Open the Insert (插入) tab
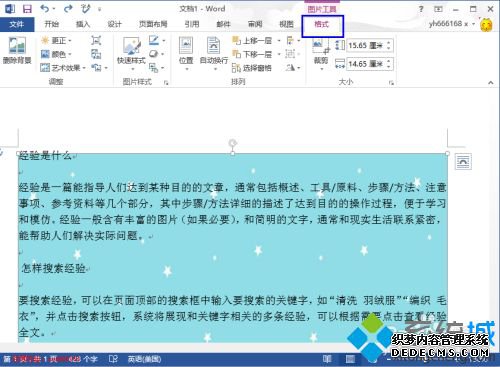The image size is (500, 367). [x=83, y=24]
